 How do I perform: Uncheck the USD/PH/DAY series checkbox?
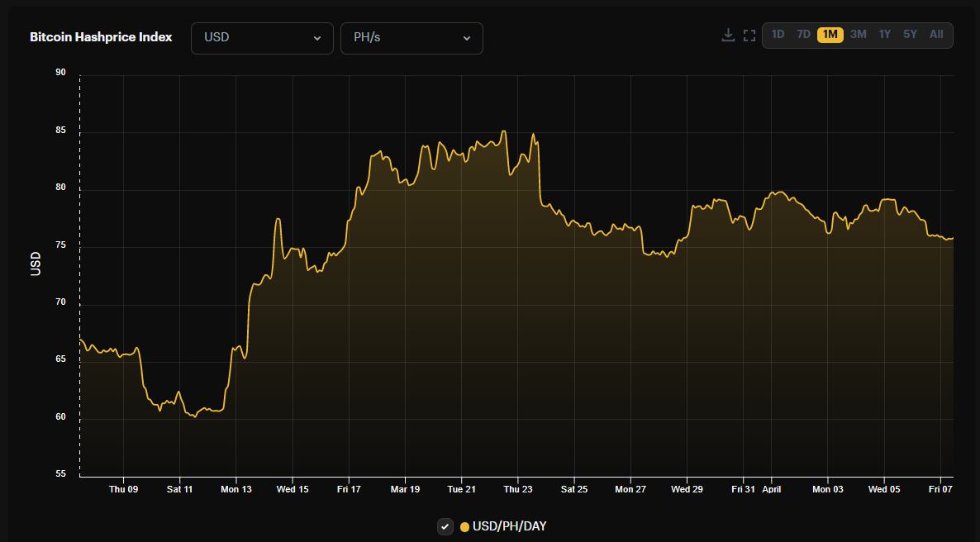click(x=445, y=526)
